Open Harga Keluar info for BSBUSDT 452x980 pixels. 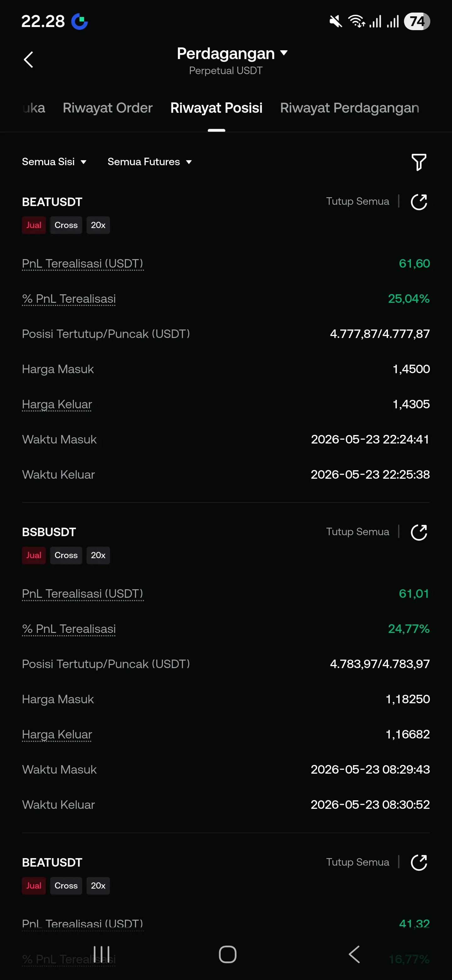57,734
